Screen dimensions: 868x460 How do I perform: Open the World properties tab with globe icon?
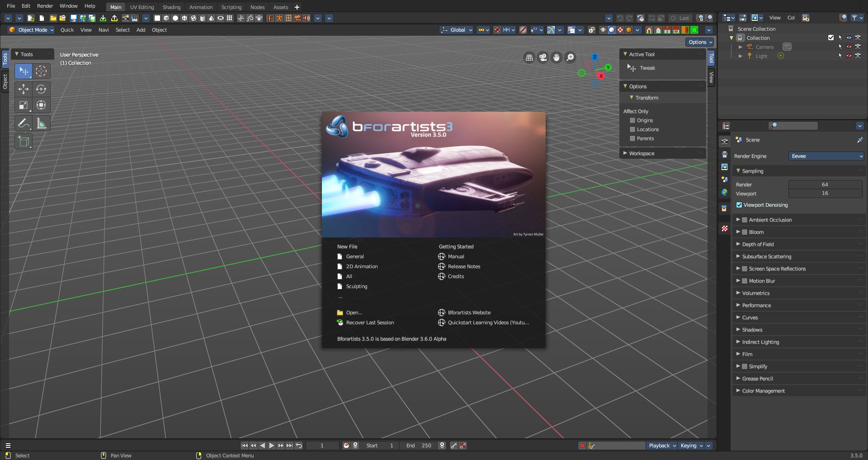725,193
